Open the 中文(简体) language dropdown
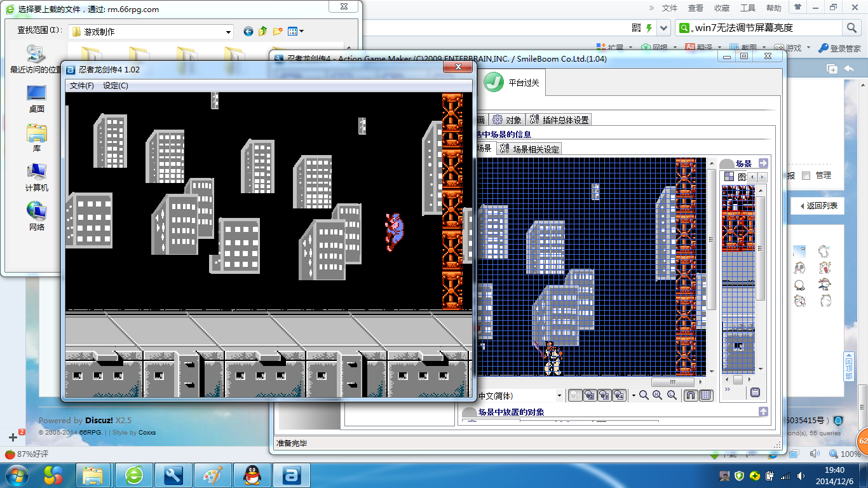The width and height of the screenshot is (868, 488). click(559, 395)
